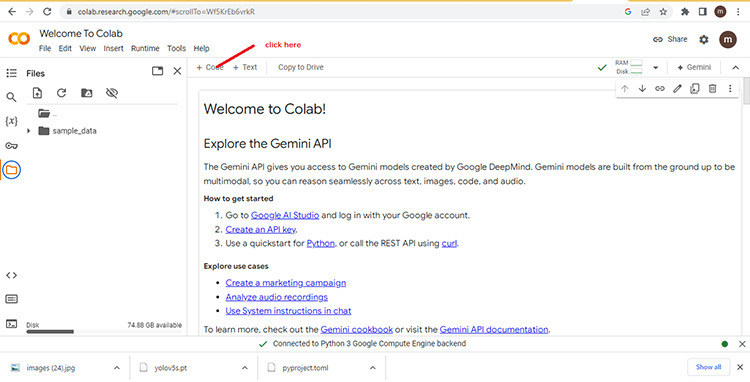Viewport: 750px width, 382px height.
Task: Open the Runtime menu
Action: click(145, 48)
